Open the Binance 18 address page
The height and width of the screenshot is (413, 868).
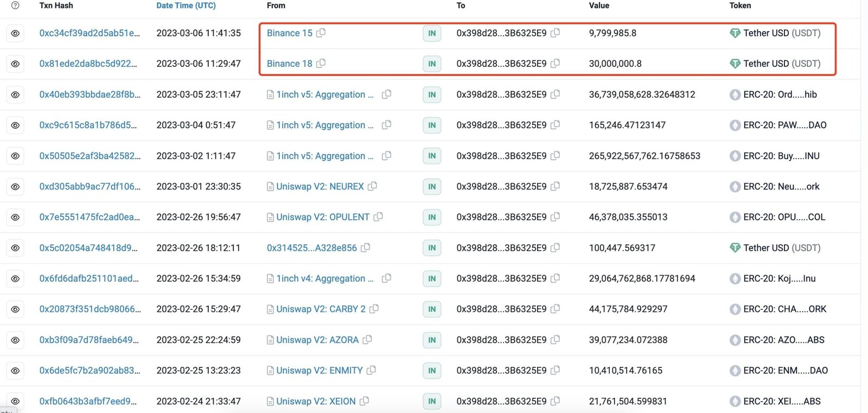[x=289, y=63]
